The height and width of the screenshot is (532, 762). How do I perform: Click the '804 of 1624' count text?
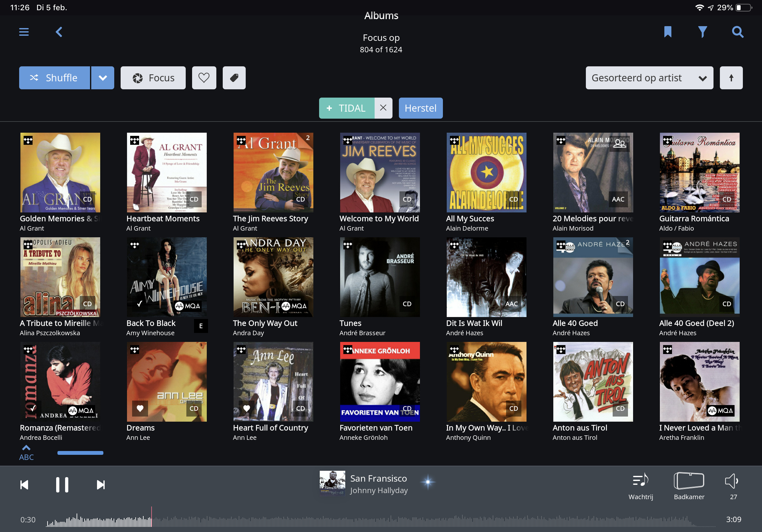(381, 50)
